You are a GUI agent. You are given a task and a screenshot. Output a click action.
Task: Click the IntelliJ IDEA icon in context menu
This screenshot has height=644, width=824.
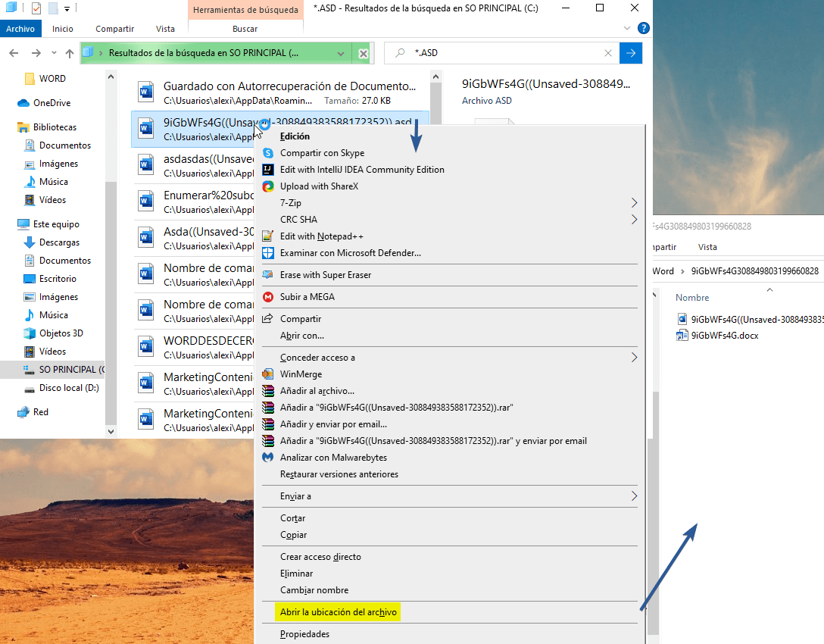268,169
